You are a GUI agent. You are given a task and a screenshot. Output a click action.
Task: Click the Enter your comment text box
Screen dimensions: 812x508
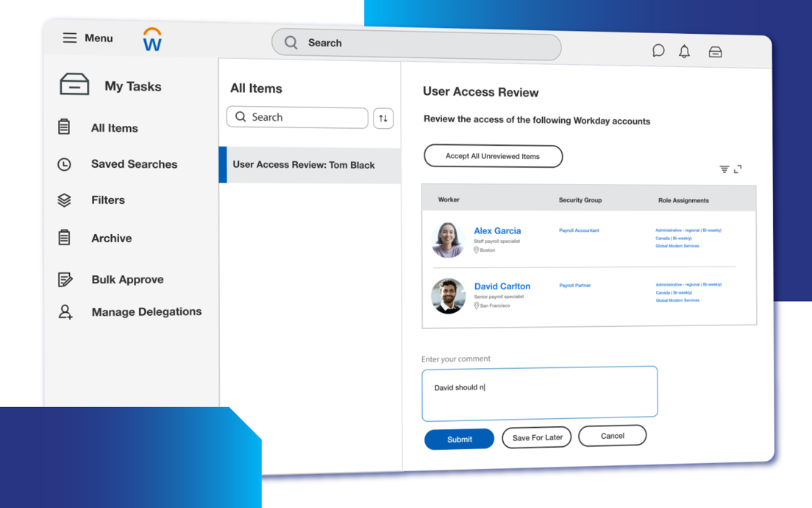pyautogui.click(x=539, y=392)
